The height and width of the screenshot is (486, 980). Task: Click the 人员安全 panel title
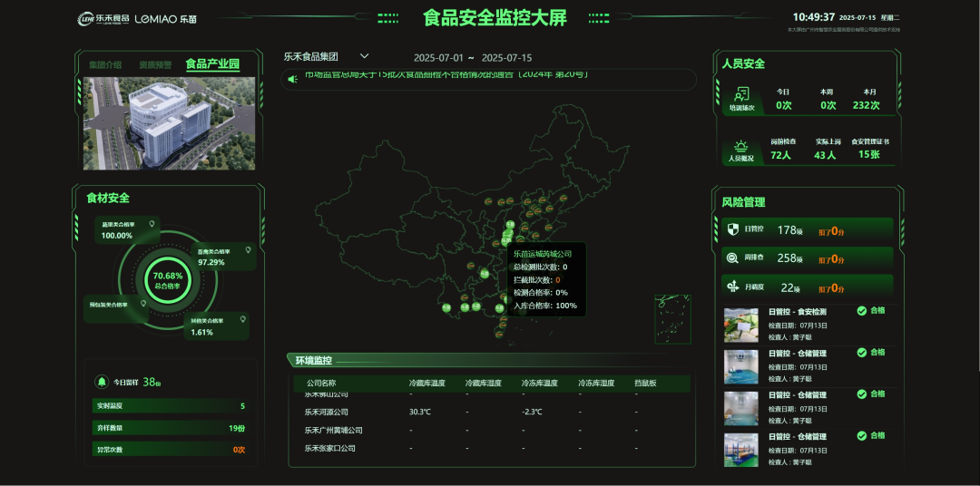(x=744, y=63)
